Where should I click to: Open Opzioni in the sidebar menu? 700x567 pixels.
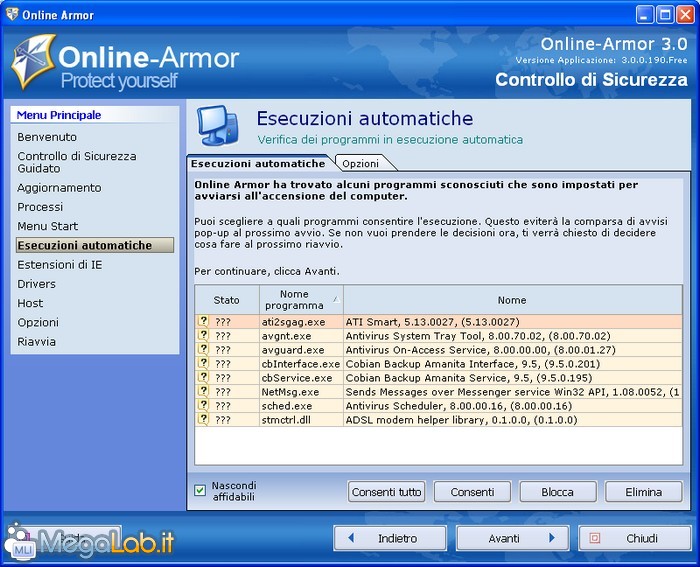(x=38, y=322)
